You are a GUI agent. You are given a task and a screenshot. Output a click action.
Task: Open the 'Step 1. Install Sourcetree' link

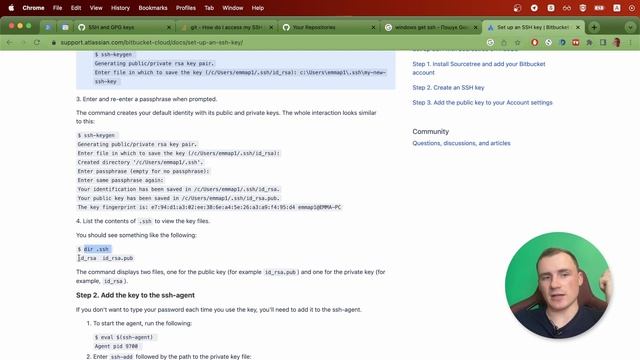pyautogui.click(x=479, y=68)
